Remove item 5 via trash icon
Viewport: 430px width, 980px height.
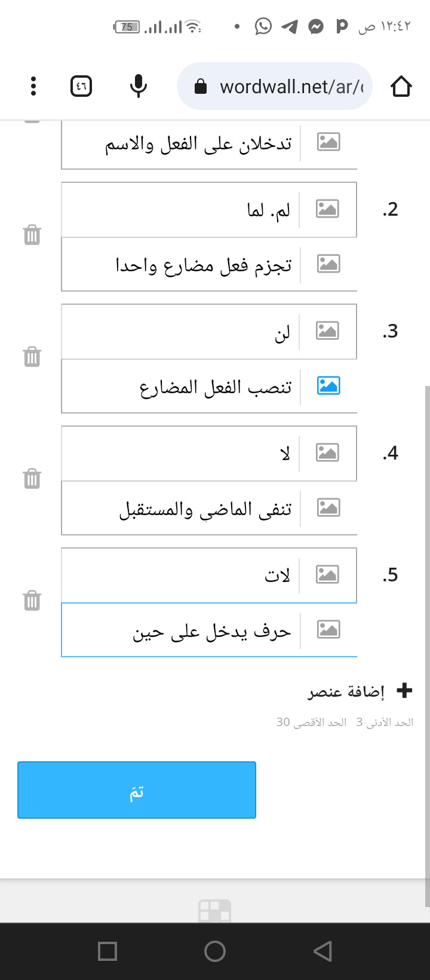(32, 601)
